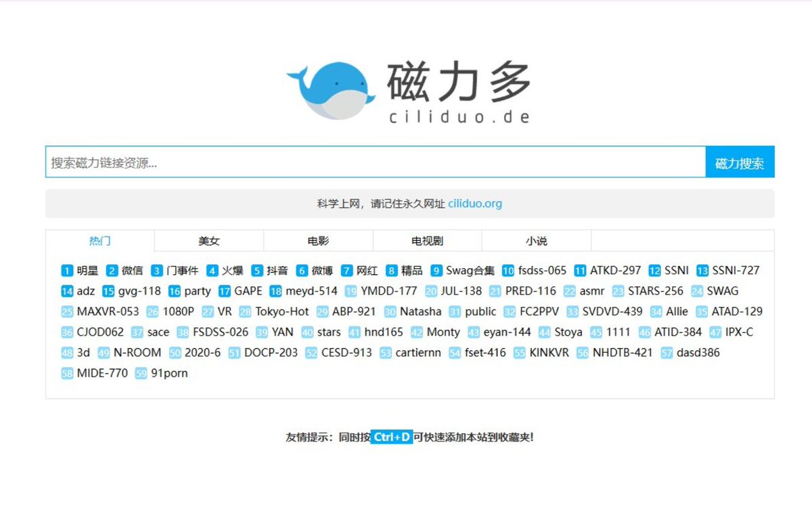The height and width of the screenshot is (518, 812).
Task: Click the 抖音 keyword link
Action: point(277,270)
